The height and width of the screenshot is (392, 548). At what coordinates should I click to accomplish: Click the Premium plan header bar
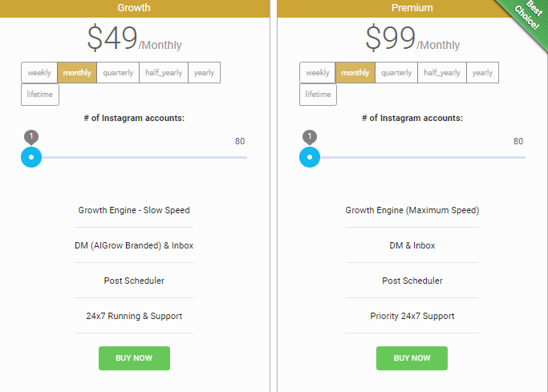tap(401, 8)
